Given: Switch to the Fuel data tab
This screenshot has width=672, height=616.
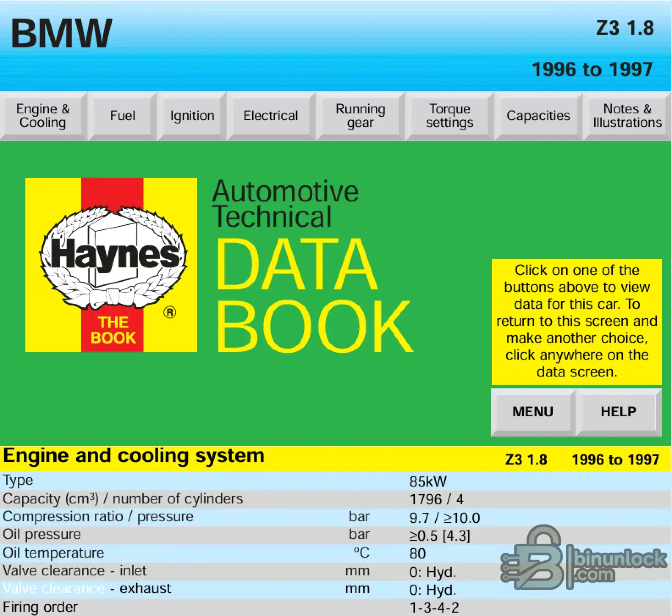Looking at the screenshot, I should pos(122,116).
